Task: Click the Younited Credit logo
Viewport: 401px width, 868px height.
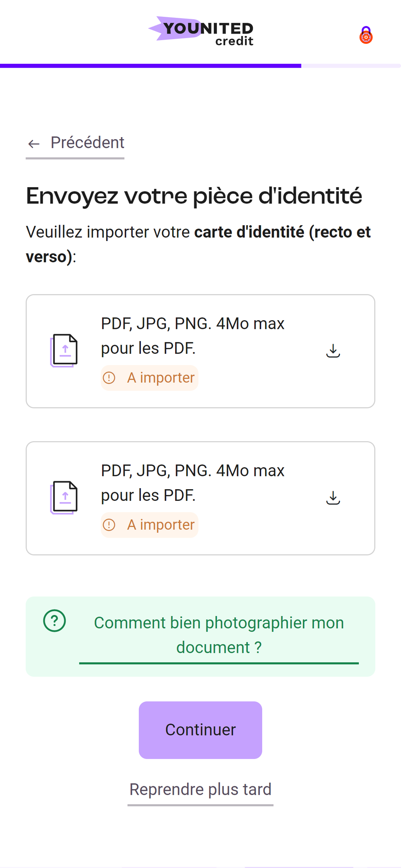Action: coord(201,32)
